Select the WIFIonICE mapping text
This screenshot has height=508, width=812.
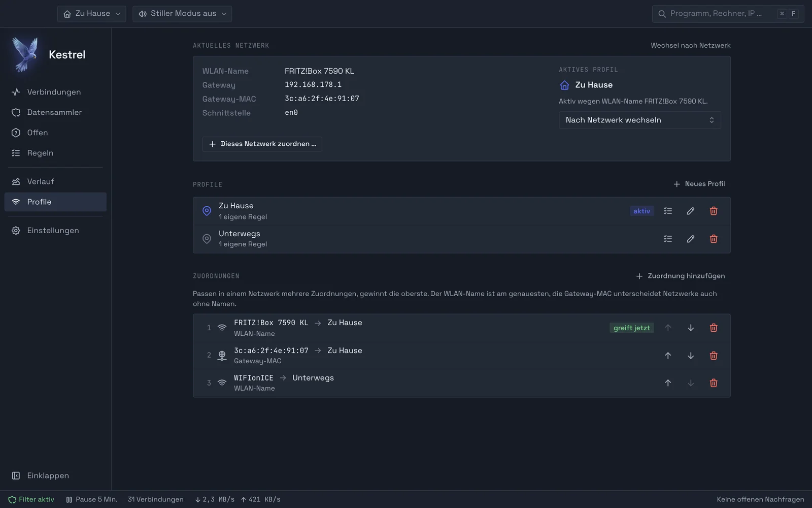click(x=254, y=378)
